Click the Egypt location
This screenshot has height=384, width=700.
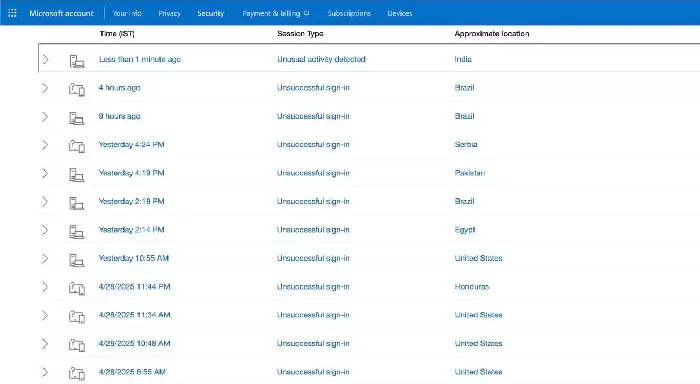click(465, 230)
